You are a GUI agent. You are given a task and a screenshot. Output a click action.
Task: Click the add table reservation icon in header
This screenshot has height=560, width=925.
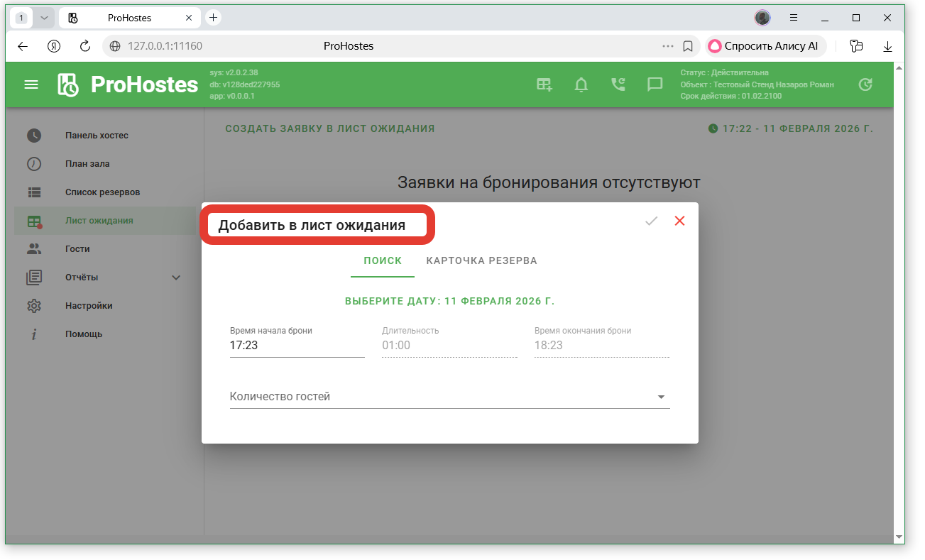544,84
